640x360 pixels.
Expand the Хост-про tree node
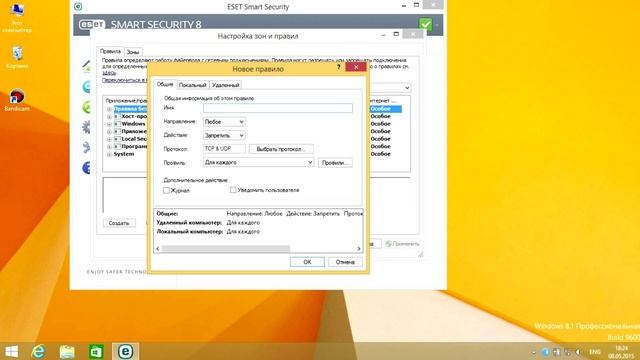[109, 117]
